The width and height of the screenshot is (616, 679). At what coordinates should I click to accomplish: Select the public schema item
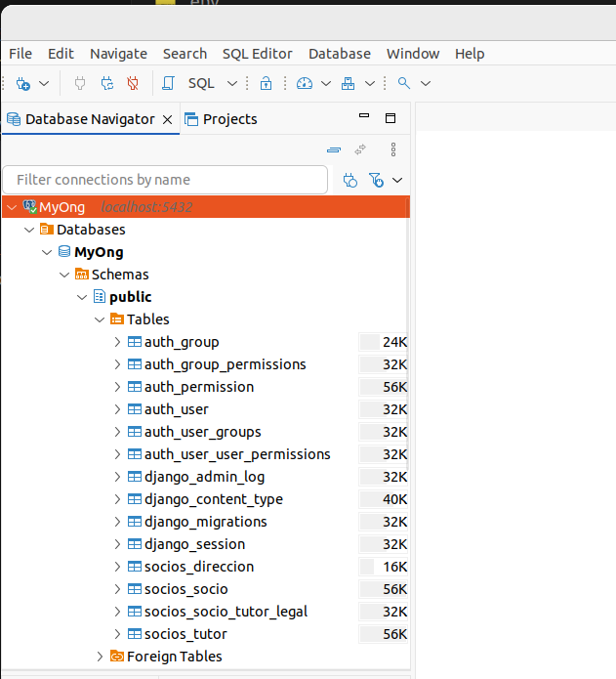click(130, 297)
